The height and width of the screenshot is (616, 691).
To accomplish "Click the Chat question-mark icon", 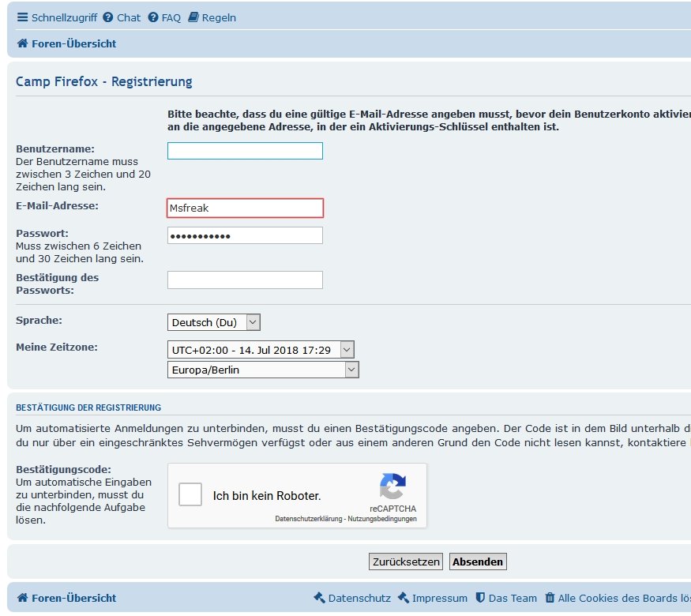I will click(x=108, y=17).
